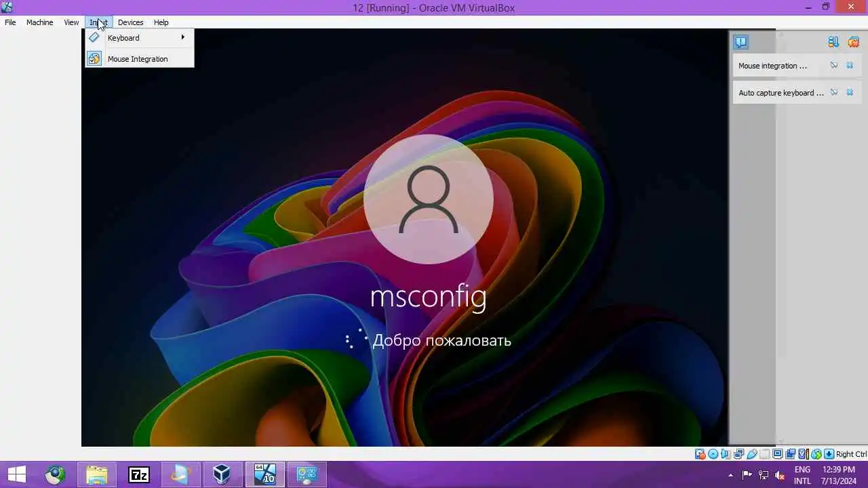Open the View menu

pyautogui.click(x=71, y=22)
